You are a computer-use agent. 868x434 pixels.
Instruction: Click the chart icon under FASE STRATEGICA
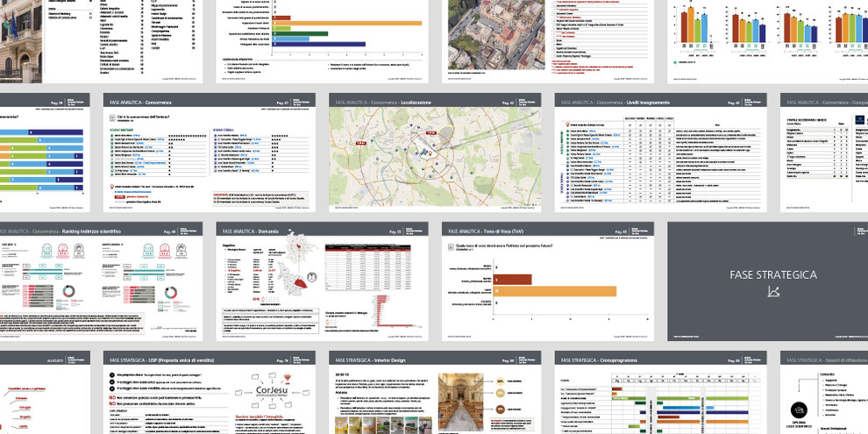773,292
